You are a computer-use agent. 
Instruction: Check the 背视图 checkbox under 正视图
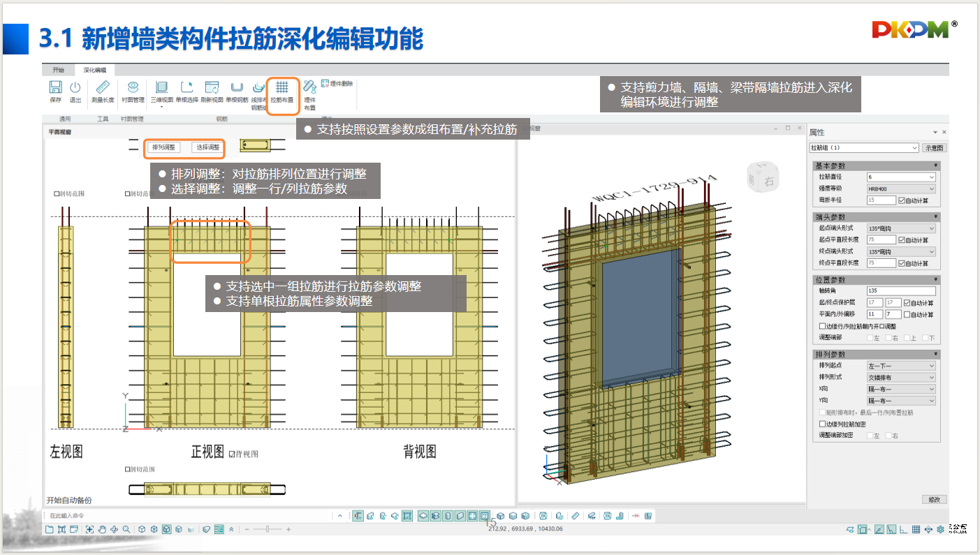(233, 454)
